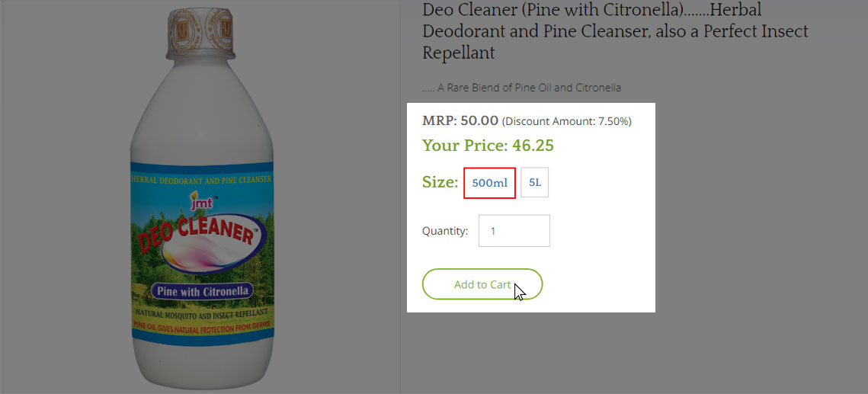Click the Deo Cleaner product title heading
The width and height of the screenshot is (868, 394).
tap(615, 32)
